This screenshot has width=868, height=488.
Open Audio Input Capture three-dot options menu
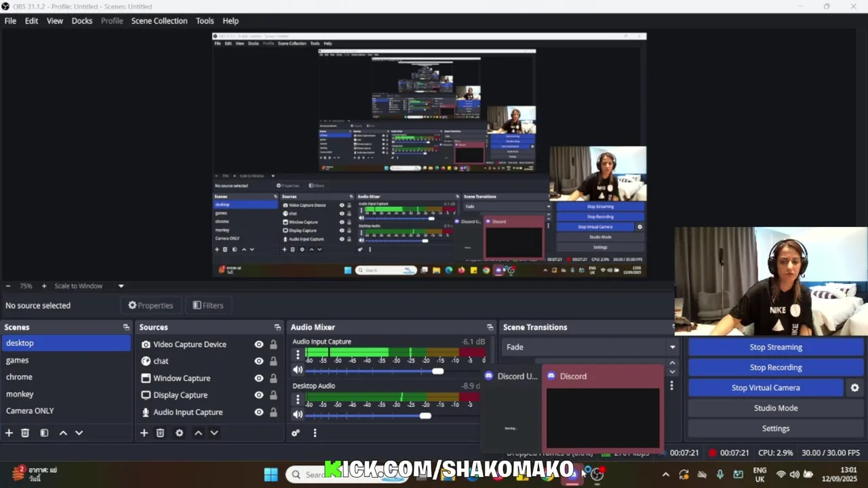pos(297,355)
